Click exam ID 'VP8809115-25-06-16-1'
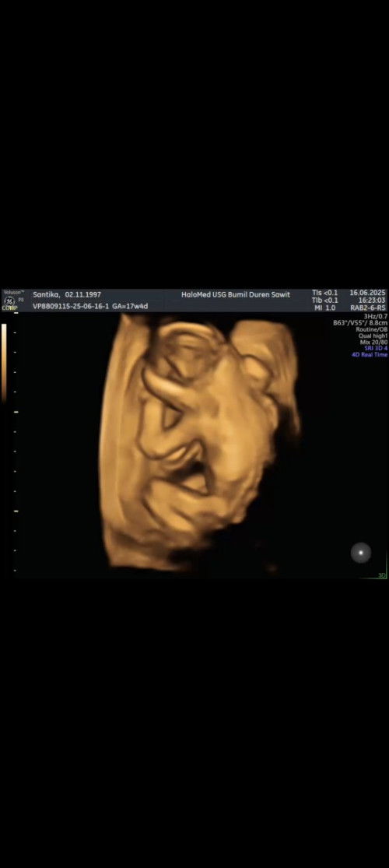This screenshot has width=389, height=868. pyautogui.click(x=71, y=306)
